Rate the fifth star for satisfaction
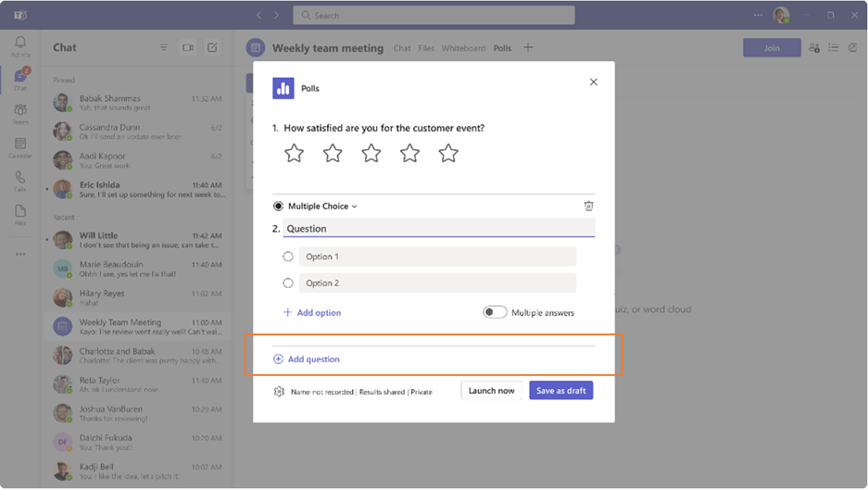This screenshot has width=868, height=489. coord(448,153)
